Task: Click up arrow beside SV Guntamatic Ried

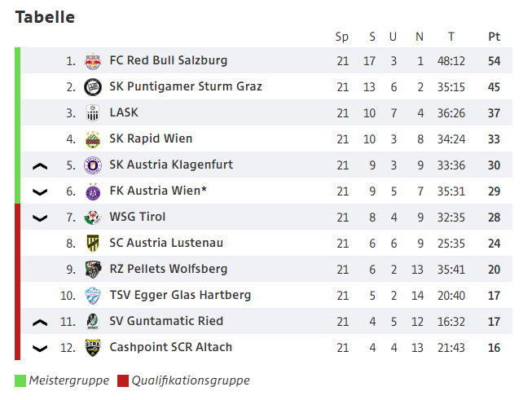Action: [x=40, y=323]
